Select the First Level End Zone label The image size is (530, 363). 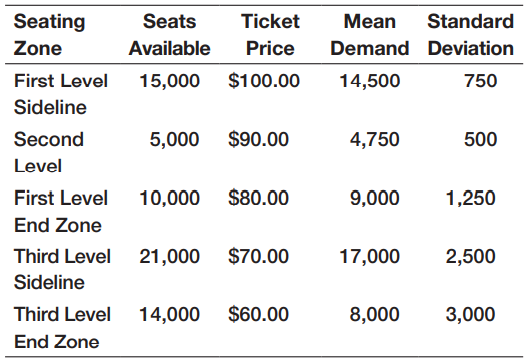point(61,211)
